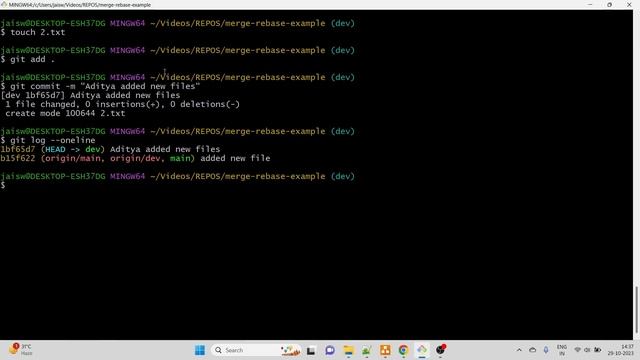
Task: Click the 'git log --oneline' command
Action: (x=48, y=140)
